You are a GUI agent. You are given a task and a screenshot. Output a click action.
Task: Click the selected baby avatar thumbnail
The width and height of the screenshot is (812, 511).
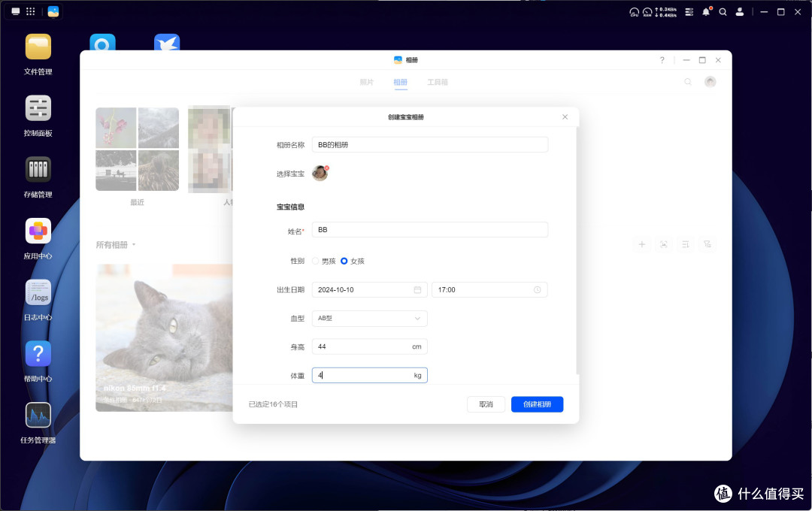[320, 174]
